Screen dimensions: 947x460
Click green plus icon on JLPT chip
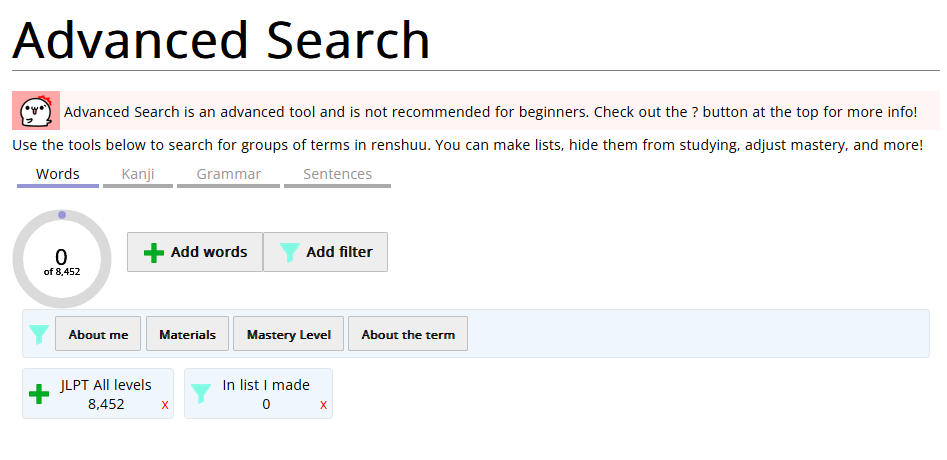click(39, 394)
